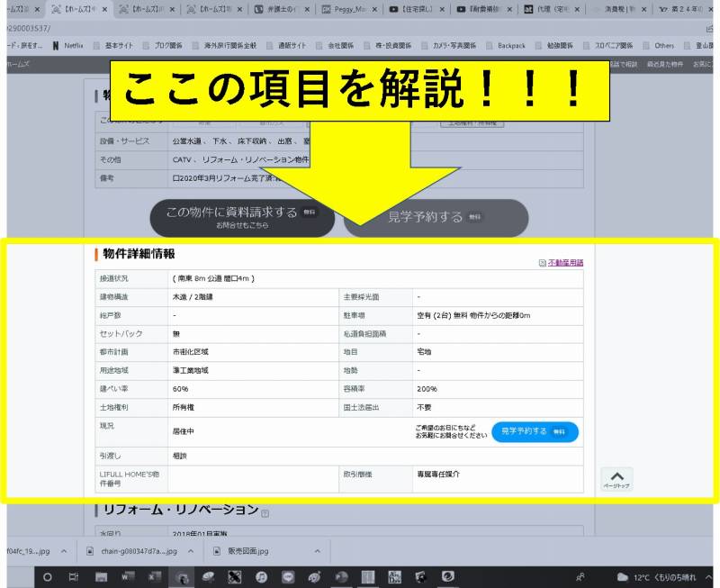Screen dimensions: 720x588
Task: Open Cortana search circle on taskbar
Action: 48,577
